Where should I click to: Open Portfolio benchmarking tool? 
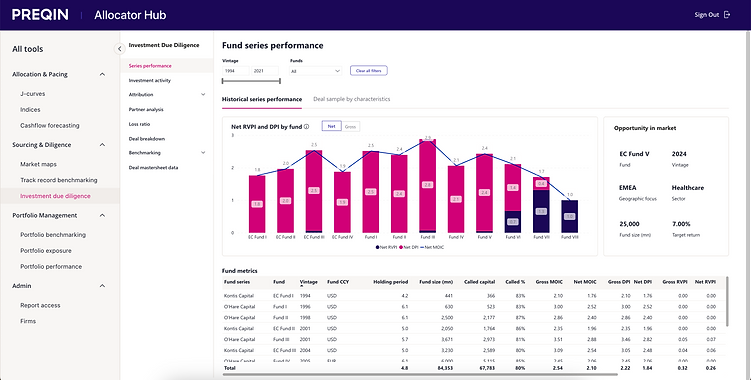[x=53, y=235]
